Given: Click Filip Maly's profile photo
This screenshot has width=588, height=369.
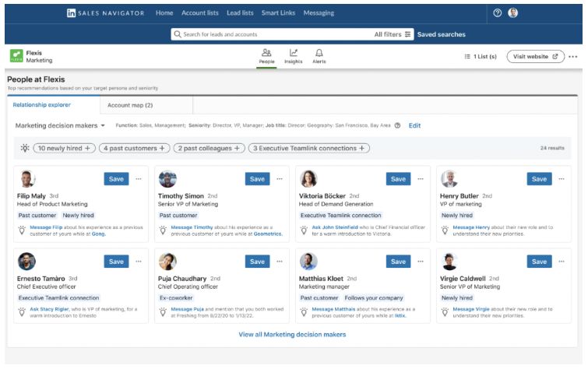Looking at the screenshot, I should point(26,179).
